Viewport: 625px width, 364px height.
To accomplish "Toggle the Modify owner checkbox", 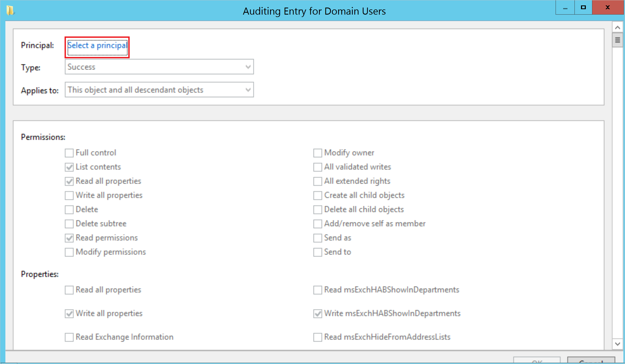I will (317, 153).
